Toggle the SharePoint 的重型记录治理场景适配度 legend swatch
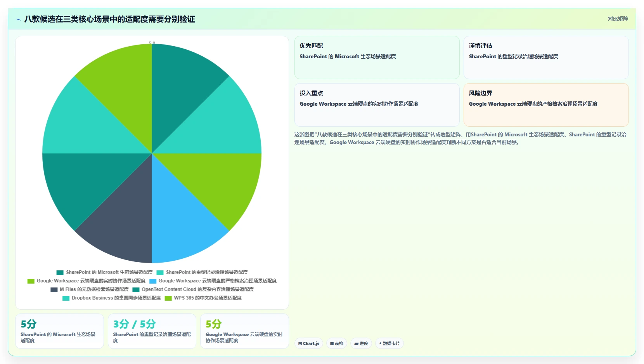The height and width of the screenshot is (364, 644). [x=160, y=273]
